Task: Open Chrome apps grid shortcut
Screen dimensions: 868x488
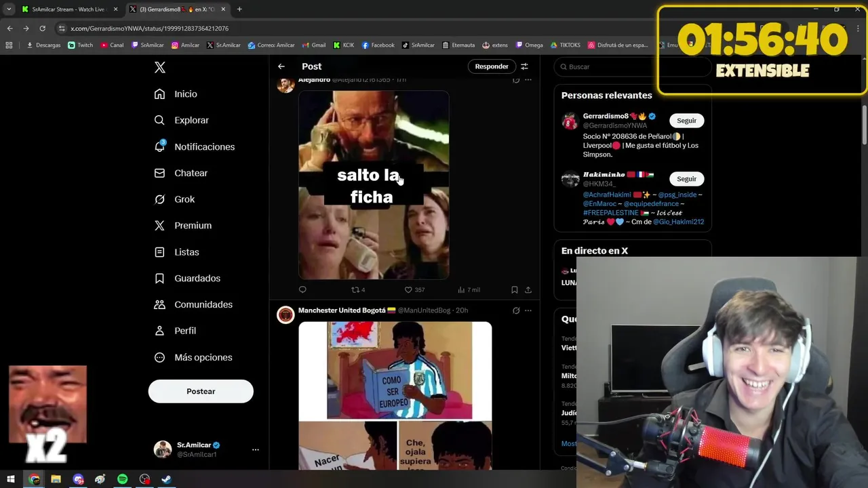Action: pos(9,45)
